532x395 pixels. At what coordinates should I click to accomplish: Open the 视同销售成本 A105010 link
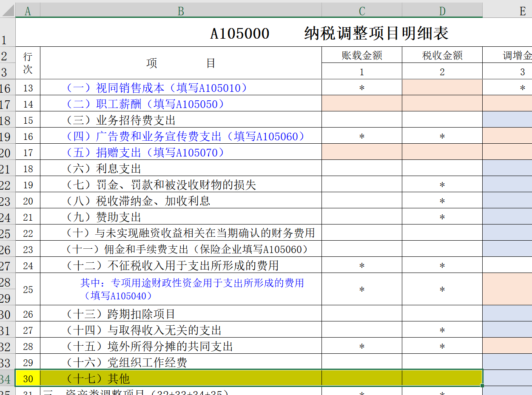(x=157, y=88)
